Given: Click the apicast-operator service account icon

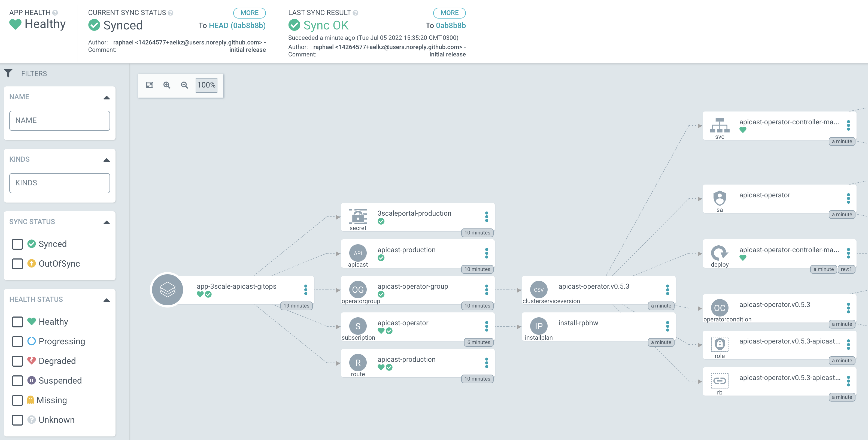Looking at the screenshot, I should (720, 198).
